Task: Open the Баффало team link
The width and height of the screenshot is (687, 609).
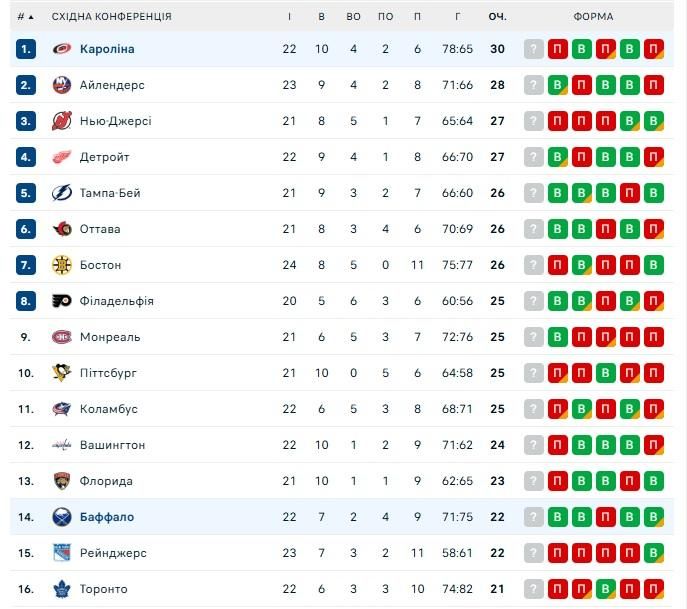Action: tap(106, 517)
